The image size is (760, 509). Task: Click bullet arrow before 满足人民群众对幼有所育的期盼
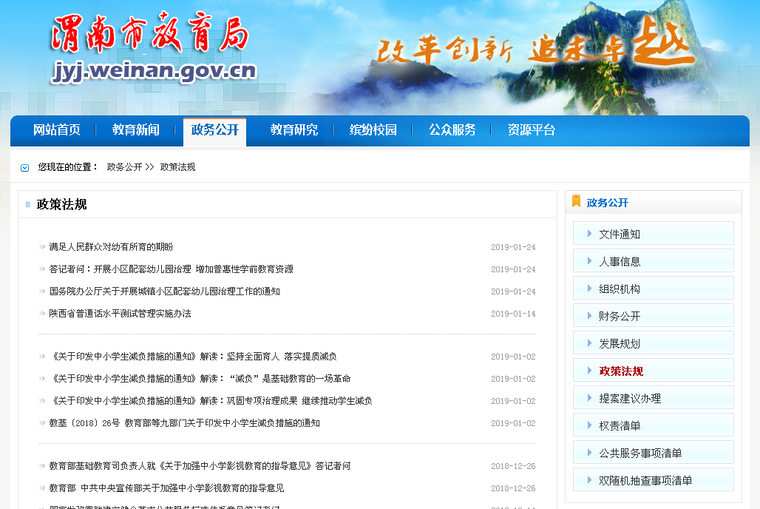42,247
